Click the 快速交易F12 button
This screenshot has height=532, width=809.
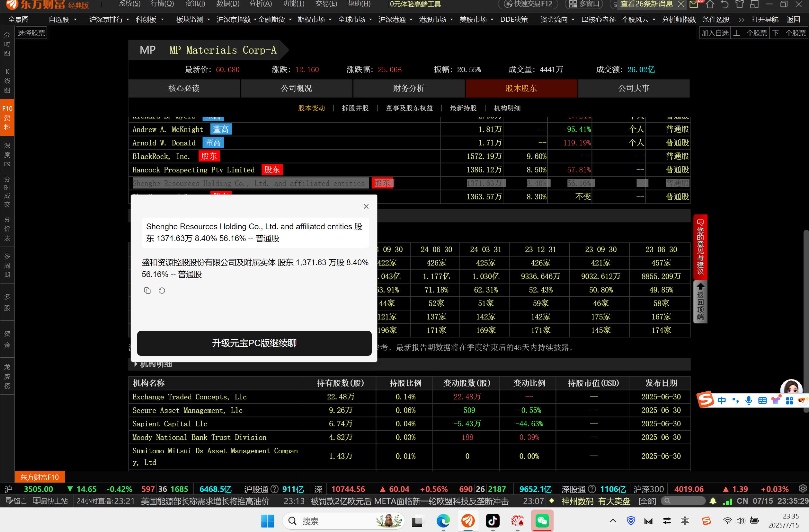(x=528, y=4)
